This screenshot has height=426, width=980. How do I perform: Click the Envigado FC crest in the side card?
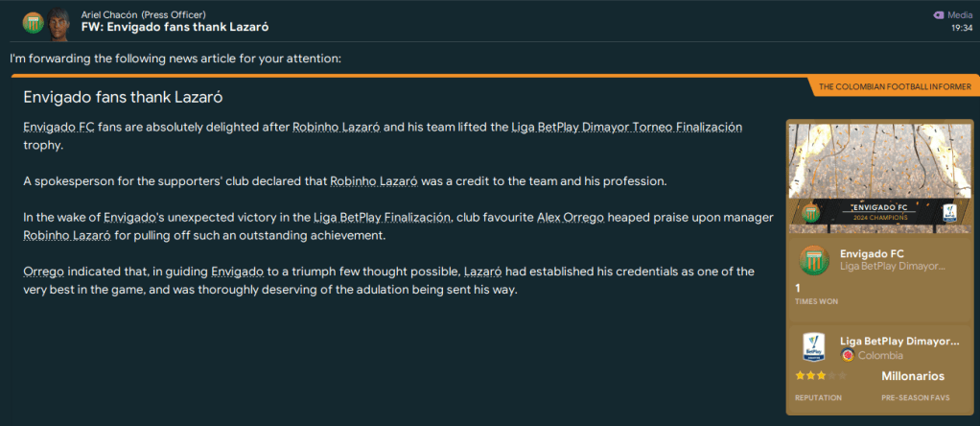tap(813, 261)
